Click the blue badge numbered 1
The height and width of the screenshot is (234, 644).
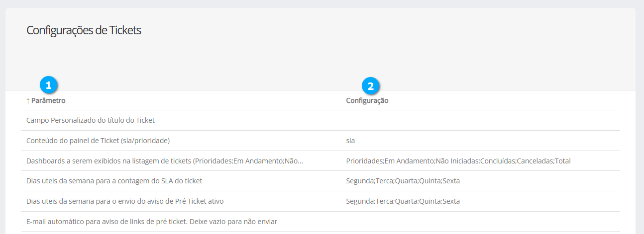click(48, 85)
